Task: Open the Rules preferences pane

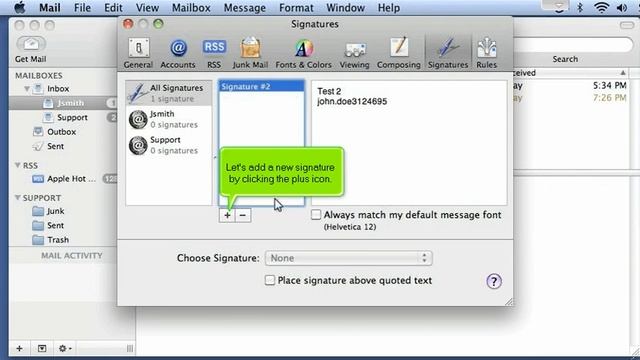Action: pyautogui.click(x=487, y=53)
